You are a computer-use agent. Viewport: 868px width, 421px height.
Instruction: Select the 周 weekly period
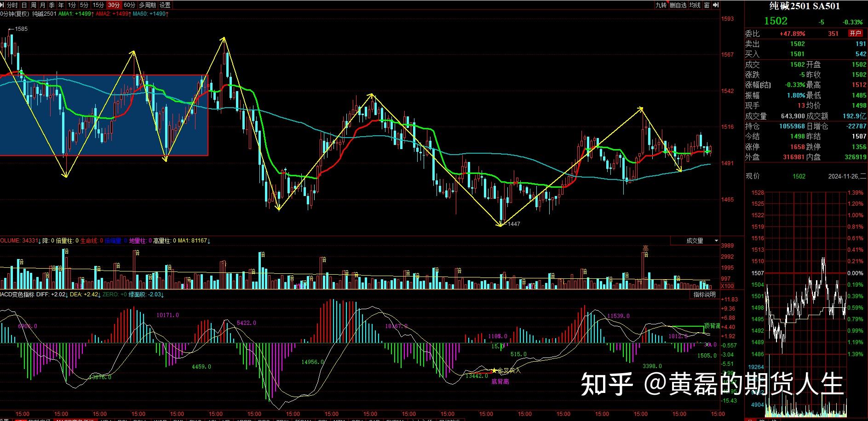33,5
